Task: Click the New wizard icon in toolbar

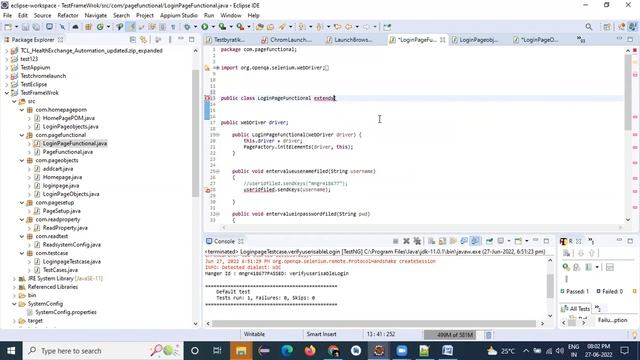Action: click(8, 27)
